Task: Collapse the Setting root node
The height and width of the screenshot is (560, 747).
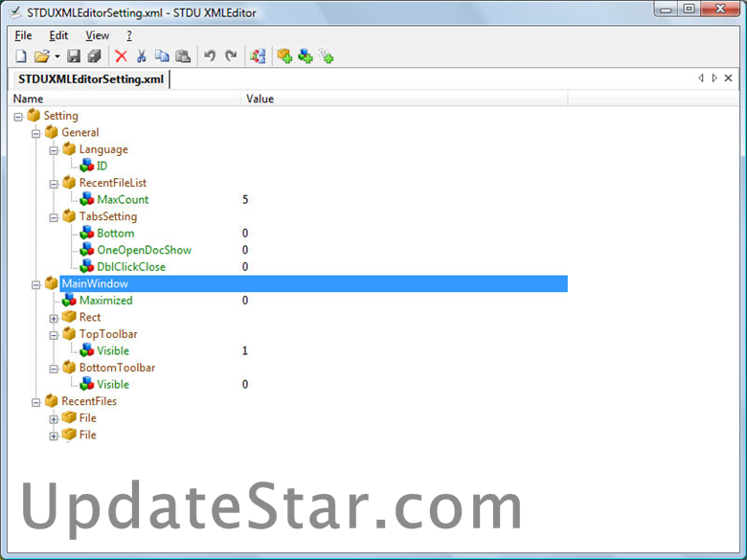Action: coord(18,117)
